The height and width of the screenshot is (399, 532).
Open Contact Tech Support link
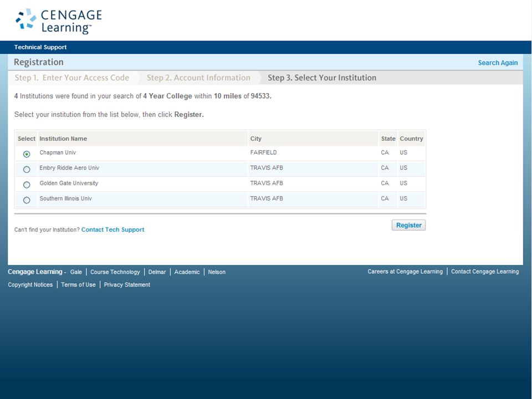tap(112, 229)
